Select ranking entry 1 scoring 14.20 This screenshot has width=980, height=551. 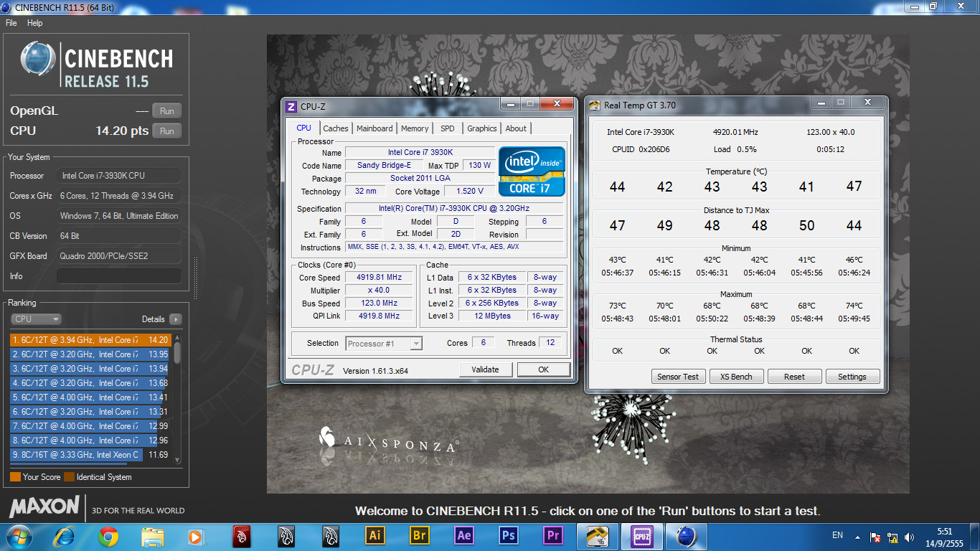coord(90,340)
